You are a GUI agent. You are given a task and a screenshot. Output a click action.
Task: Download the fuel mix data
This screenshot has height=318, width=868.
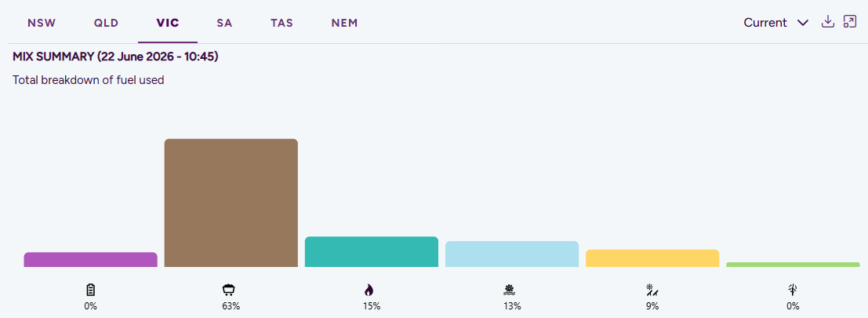coord(827,22)
